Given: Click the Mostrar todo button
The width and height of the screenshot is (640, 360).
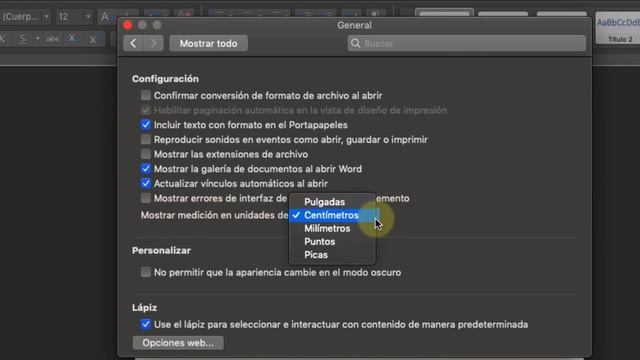Looking at the screenshot, I should [x=209, y=43].
